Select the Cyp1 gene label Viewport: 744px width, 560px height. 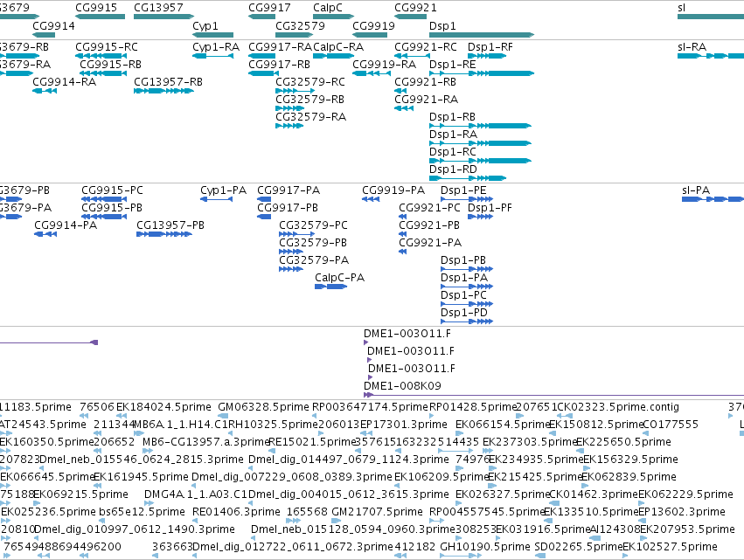pyautogui.click(x=205, y=25)
